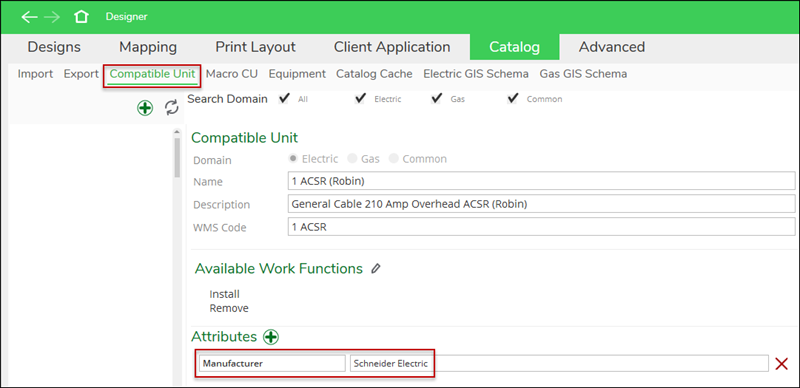Open the Client Application tab
The image size is (800, 388).
click(392, 47)
